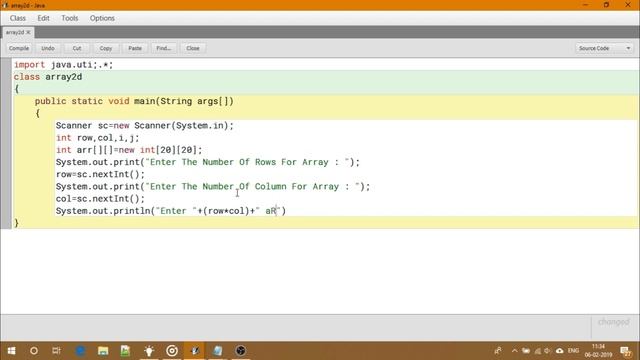The height and width of the screenshot is (360, 640).
Task: Minimize the BlueJ editor window
Action: 586,5
